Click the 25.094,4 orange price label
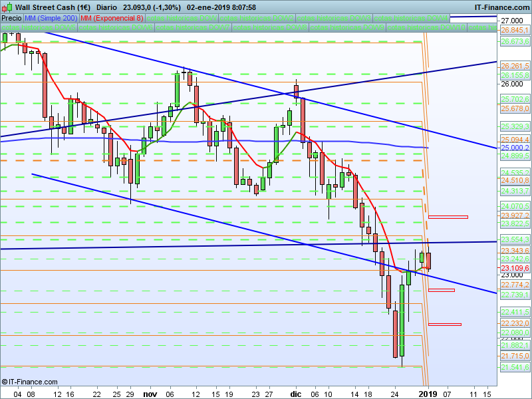 (515, 140)
